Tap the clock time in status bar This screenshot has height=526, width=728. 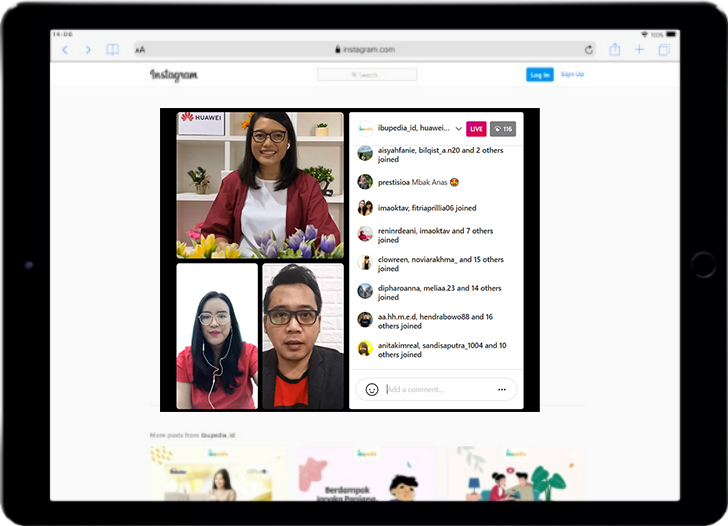63,34
